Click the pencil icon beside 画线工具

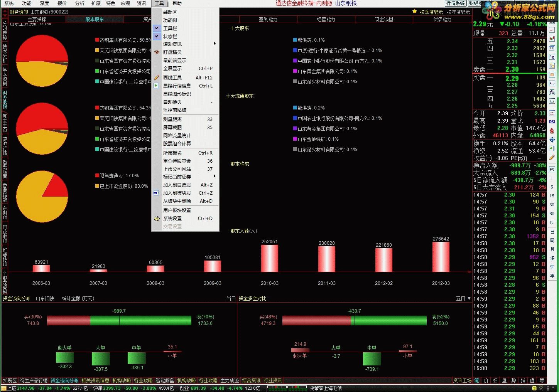pyautogui.click(x=157, y=77)
